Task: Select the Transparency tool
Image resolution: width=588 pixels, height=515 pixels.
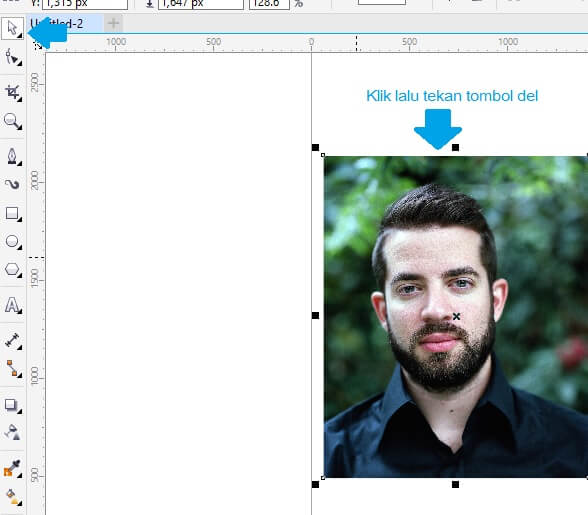Action: pyautogui.click(x=13, y=432)
